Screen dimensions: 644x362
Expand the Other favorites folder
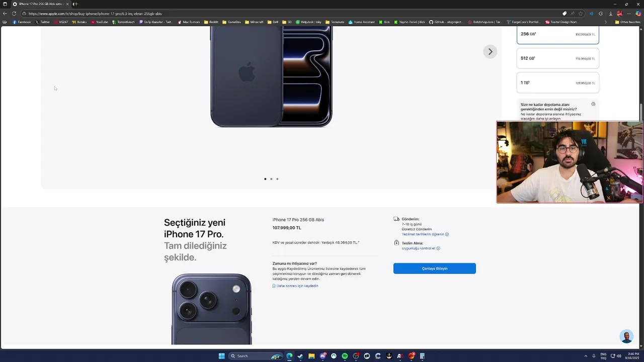627,22
